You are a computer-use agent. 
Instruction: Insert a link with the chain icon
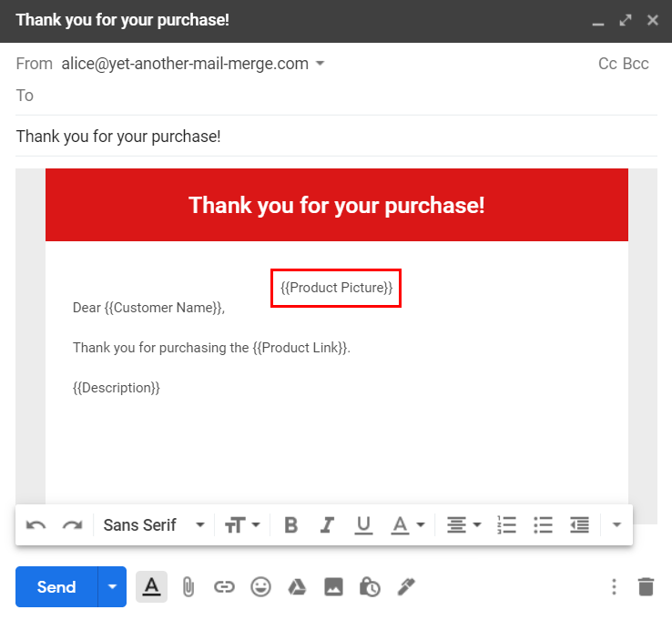[224, 587]
